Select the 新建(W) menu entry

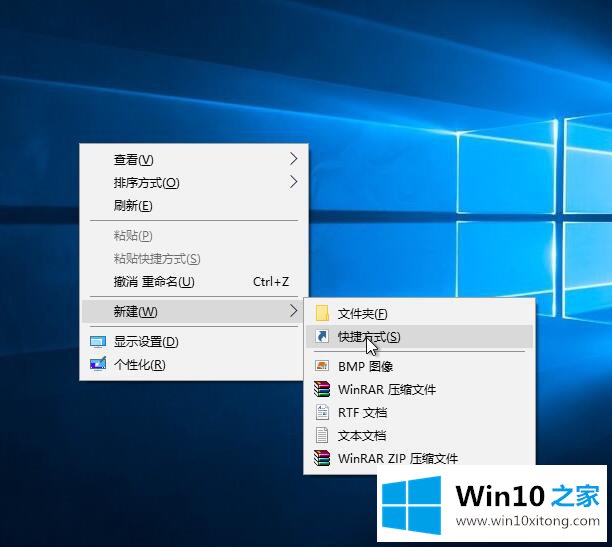(194, 311)
